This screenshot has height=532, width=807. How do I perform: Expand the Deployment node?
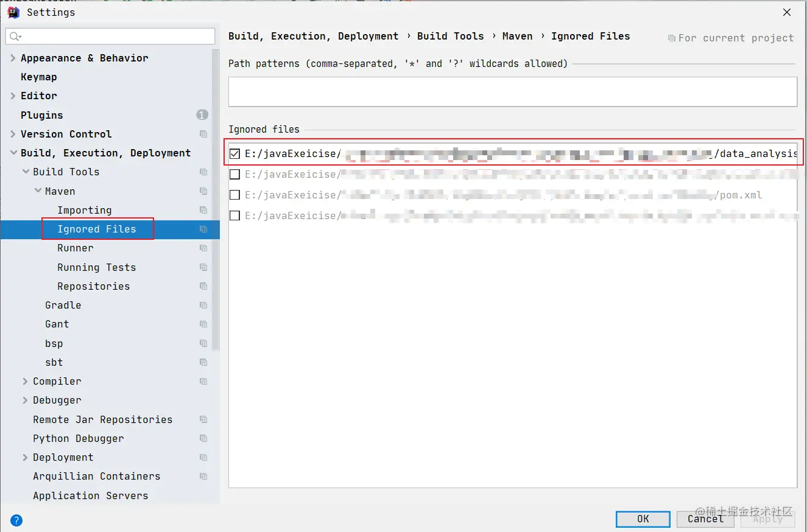coord(26,457)
